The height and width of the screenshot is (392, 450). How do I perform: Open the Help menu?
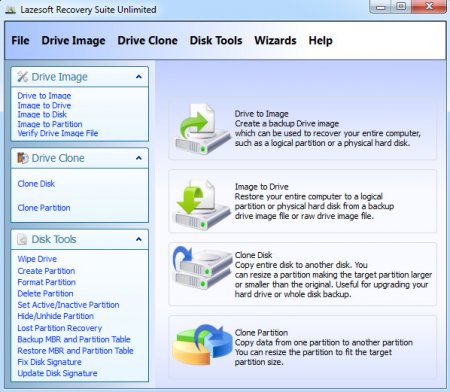tap(320, 40)
